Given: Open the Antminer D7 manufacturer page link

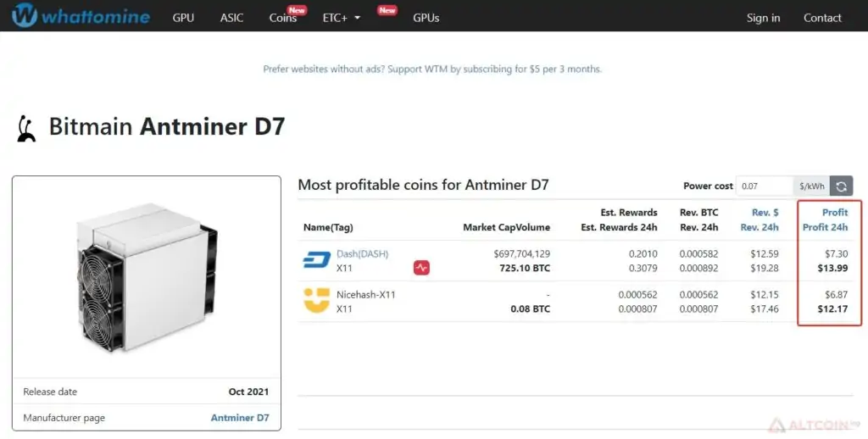Looking at the screenshot, I should (x=240, y=418).
